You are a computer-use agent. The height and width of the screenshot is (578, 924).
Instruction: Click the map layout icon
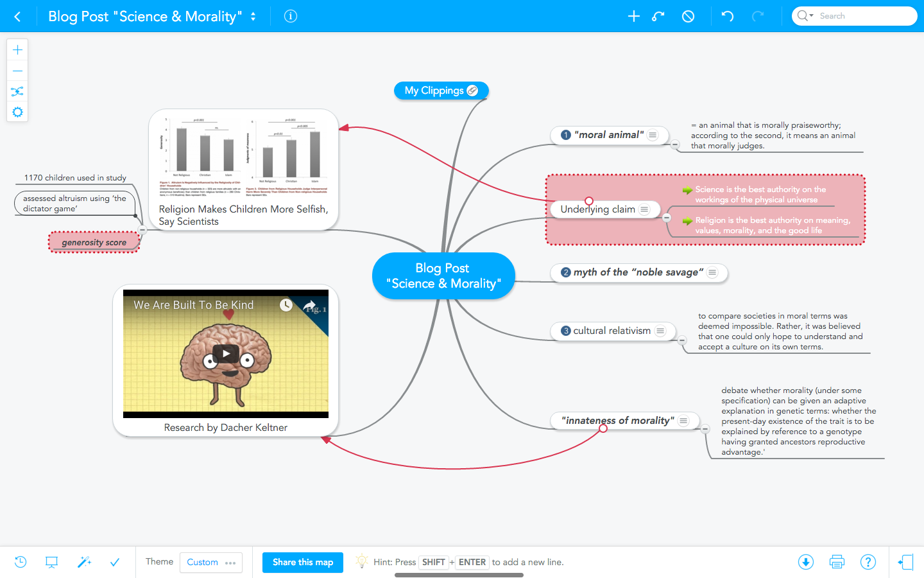tap(17, 91)
